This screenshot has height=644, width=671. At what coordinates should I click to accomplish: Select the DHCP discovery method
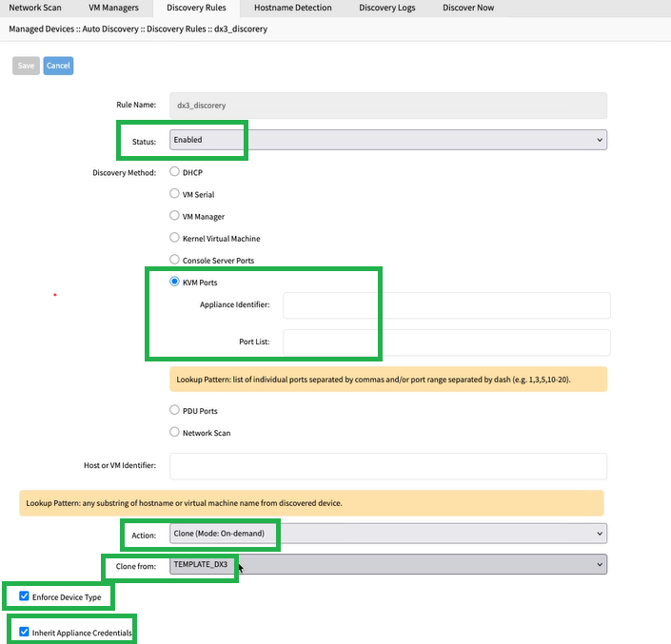click(174, 172)
